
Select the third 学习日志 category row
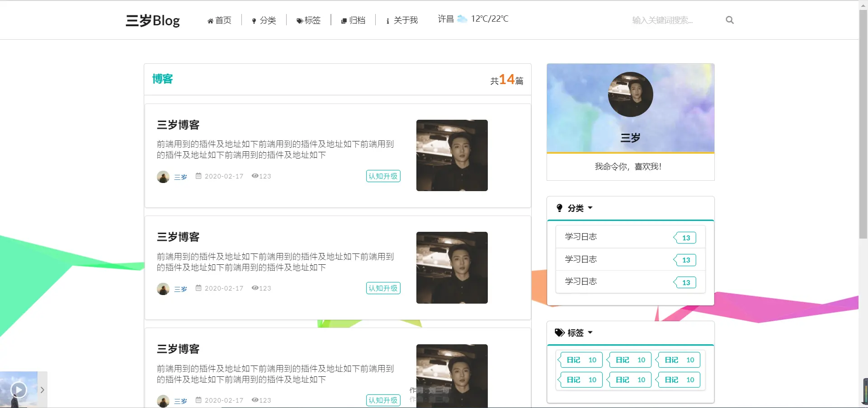pos(630,281)
